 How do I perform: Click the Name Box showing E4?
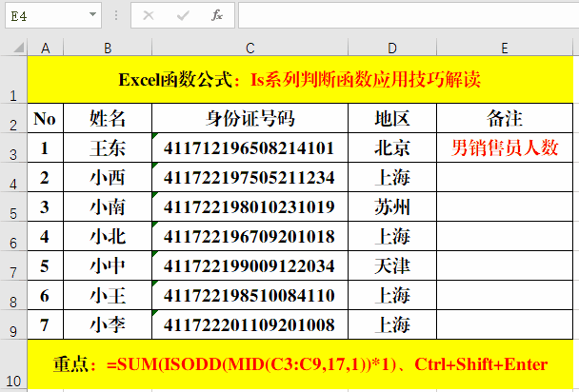[x=53, y=15]
